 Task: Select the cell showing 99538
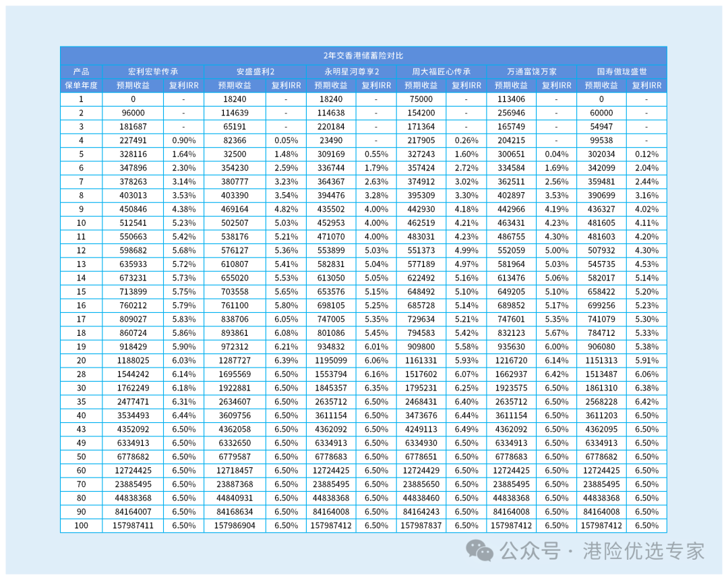tap(601, 140)
